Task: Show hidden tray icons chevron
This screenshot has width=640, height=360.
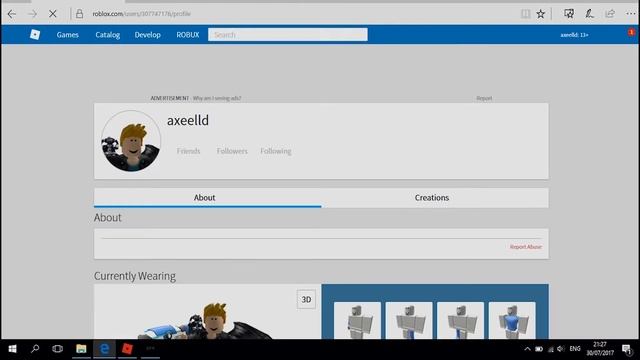Action: click(x=527, y=349)
